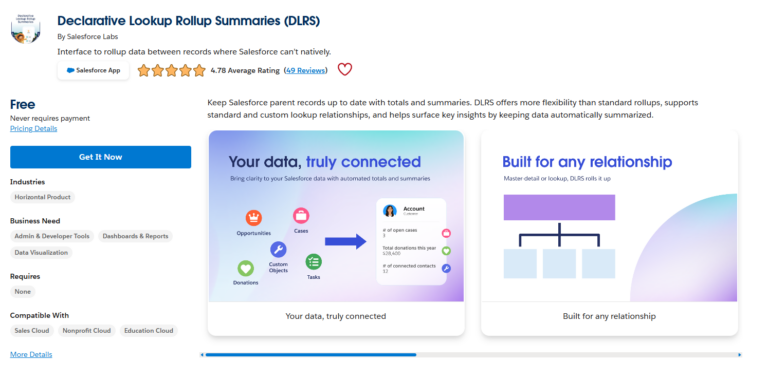Select the Admin & Developer Tools tag
Image resolution: width=768 pixels, height=380 pixels.
[x=52, y=236]
